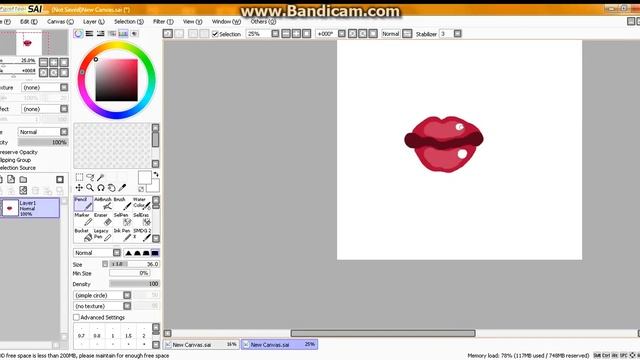
Task: Toggle the Selection checkbox
Action: [215, 34]
